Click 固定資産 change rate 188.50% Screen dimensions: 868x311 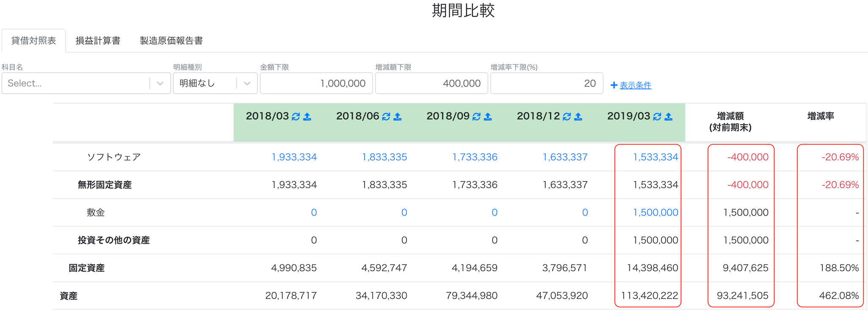coord(839,268)
